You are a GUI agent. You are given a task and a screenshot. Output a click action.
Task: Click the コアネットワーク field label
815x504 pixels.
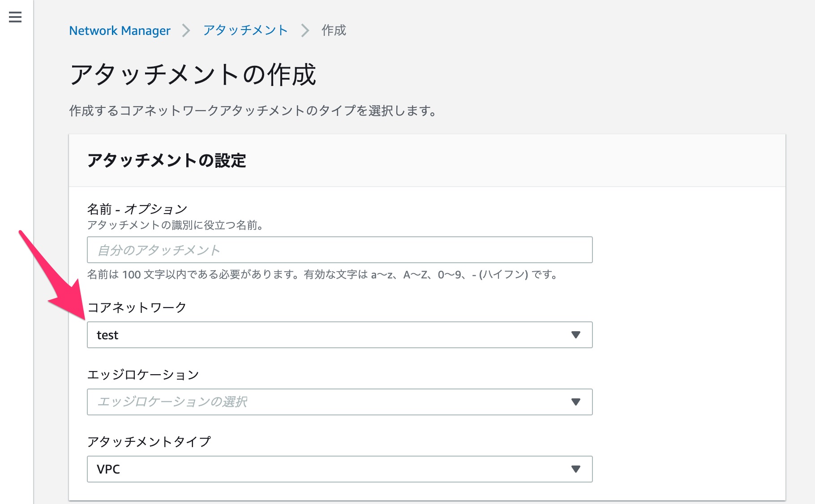137,308
